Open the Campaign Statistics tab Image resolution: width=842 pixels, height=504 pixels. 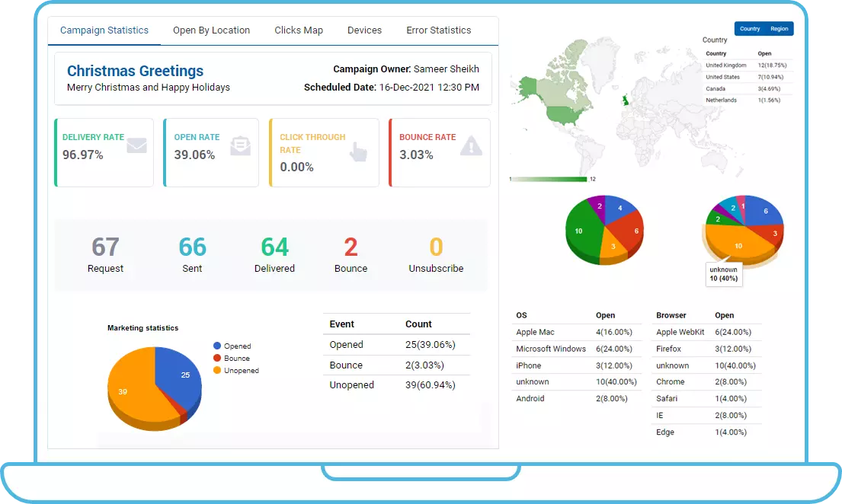point(104,30)
